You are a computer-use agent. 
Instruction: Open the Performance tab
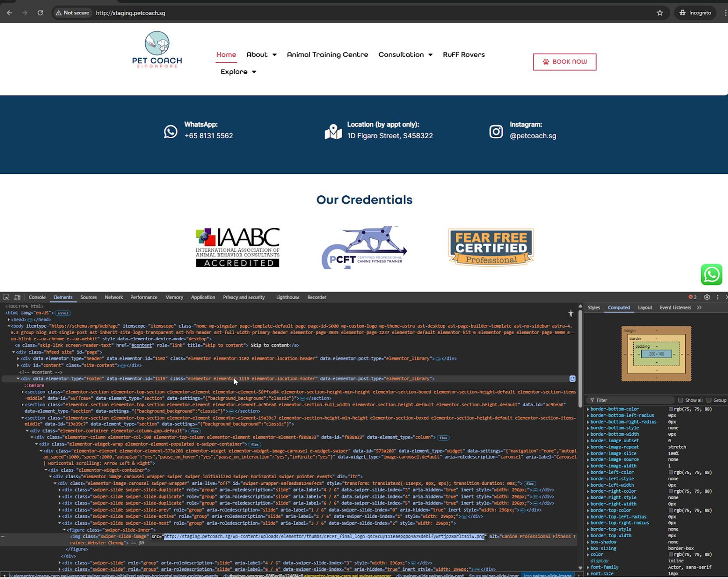click(144, 297)
